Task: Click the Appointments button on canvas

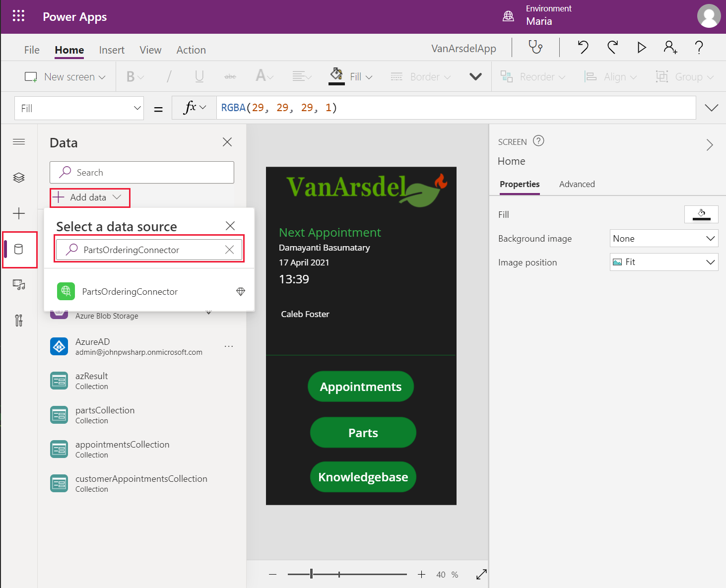Action: [361, 387]
